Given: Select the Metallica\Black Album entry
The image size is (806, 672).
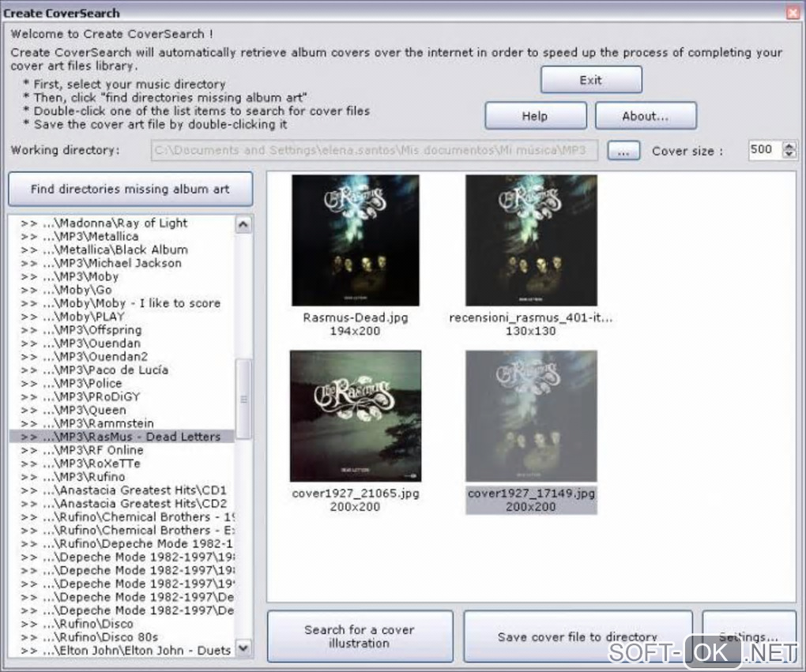Looking at the screenshot, I should (122, 250).
